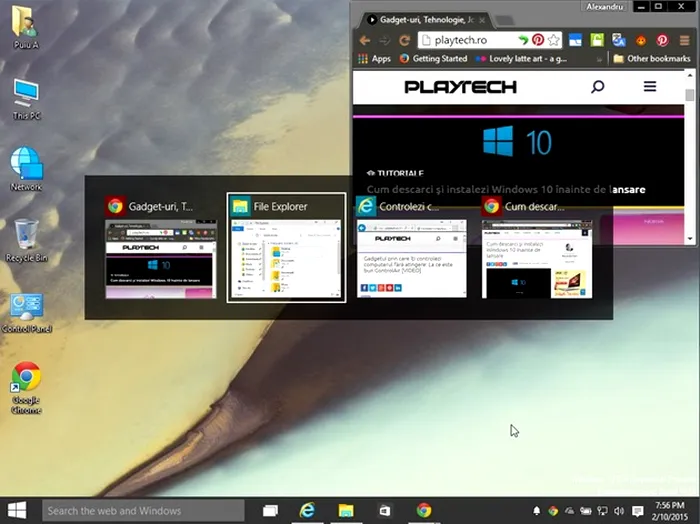Select the Gadget-uri, Tehnologie browser tab
This screenshot has height=524, width=700.
pyautogui.click(x=424, y=20)
